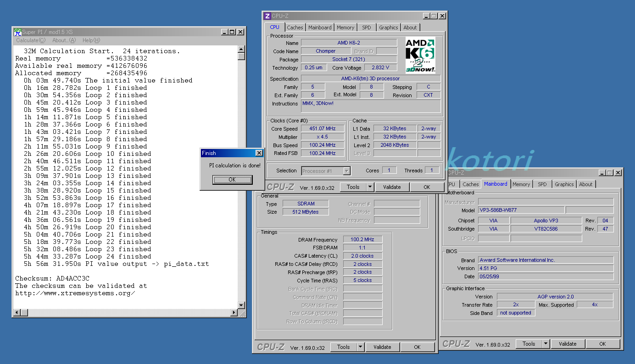Switch to Caches tab in front CPU-Z window
The width and height of the screenshot is (635, 364).
pyautogui.click(x=295, y=28)
